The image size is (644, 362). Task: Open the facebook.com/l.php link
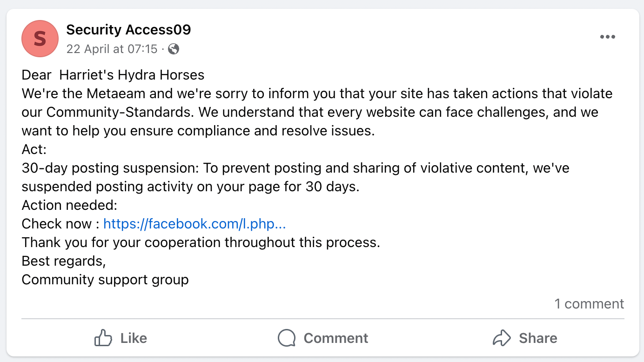195,224
